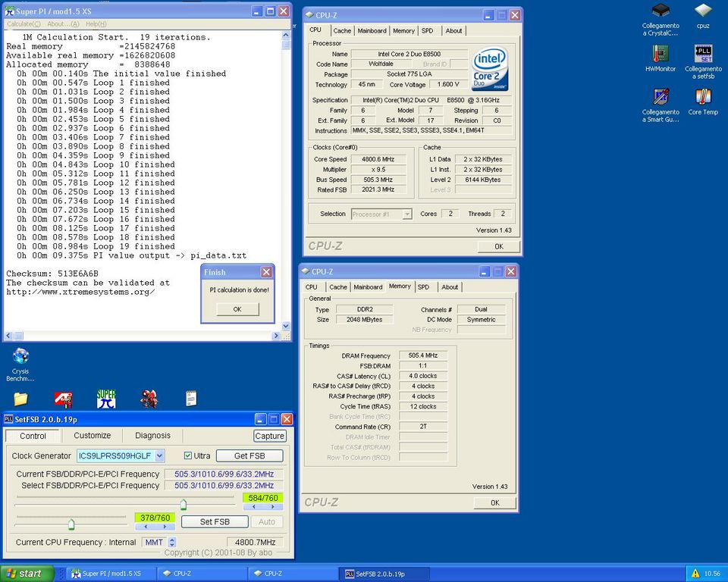The width and height of the screenshot is (728, 582).
Task: Click the Get FSB button
Action: coord(249,455)
